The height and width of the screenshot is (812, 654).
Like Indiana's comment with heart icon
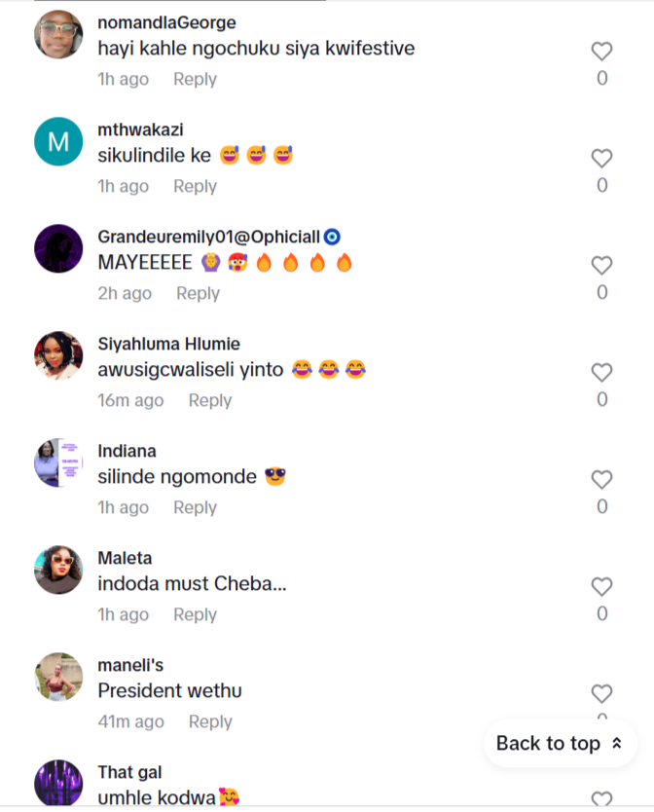click(x=602, y=480)
